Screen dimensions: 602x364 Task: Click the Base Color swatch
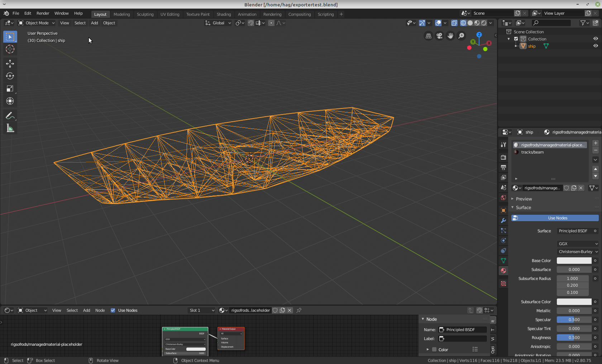coord(574,261)
